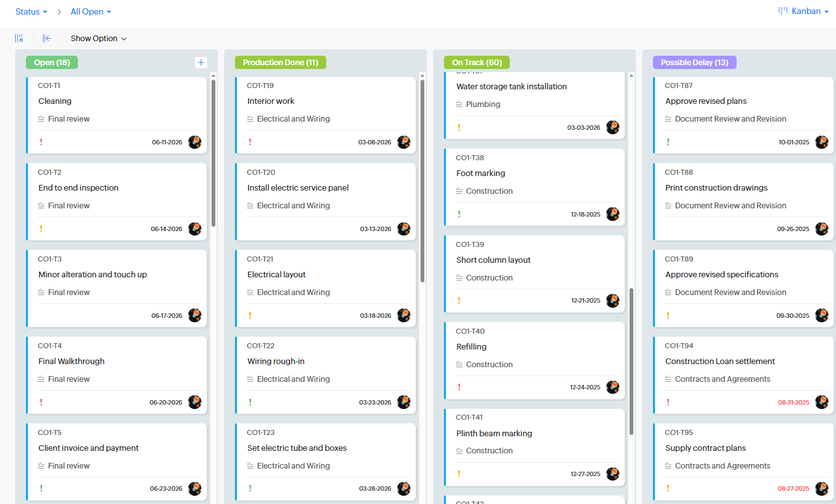
Task: Expand the All Open filter dropdown
Action: click(91, 12)
